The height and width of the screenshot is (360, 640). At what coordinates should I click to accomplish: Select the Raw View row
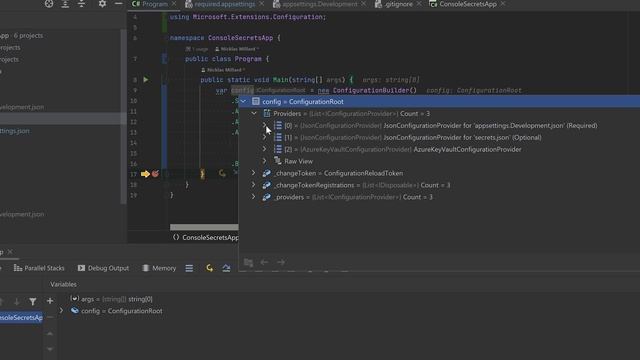[439, 161]
